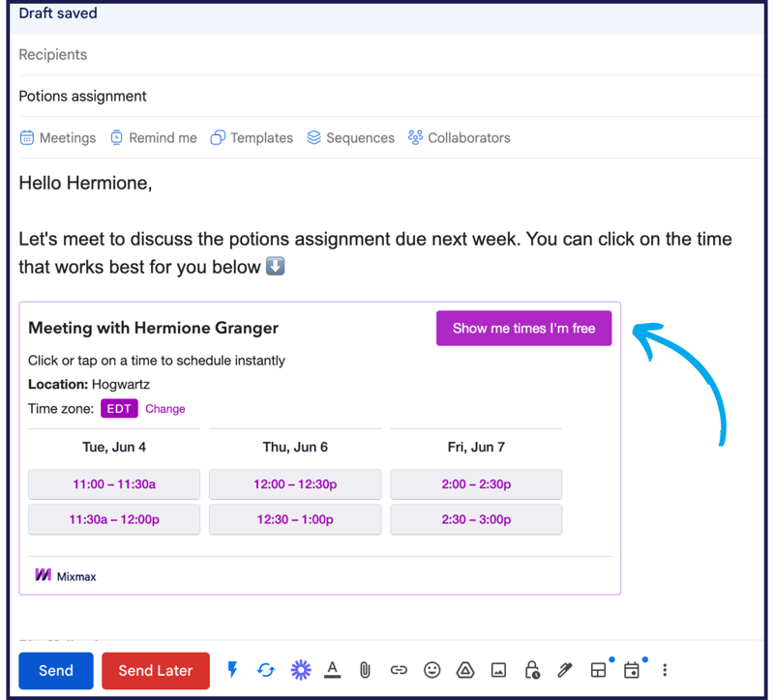Screen dimensions: 774x700
Task: Click 'Meeting with Hermione Granger' title
Action: click(154, 328)
